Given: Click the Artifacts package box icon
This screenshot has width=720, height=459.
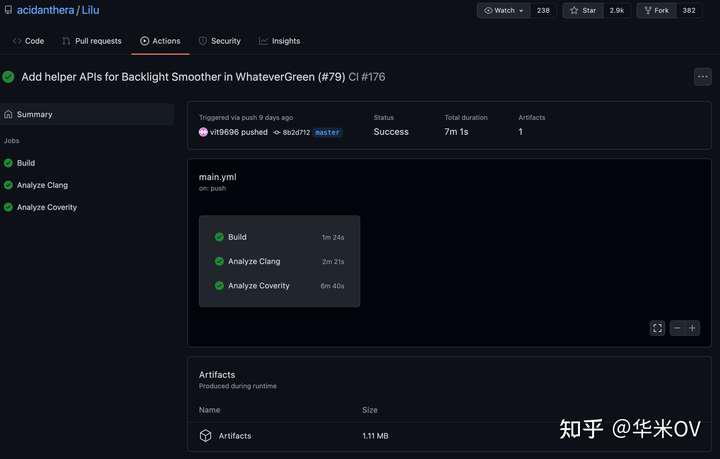Looking at the screenshot, I should coord(206,436).
